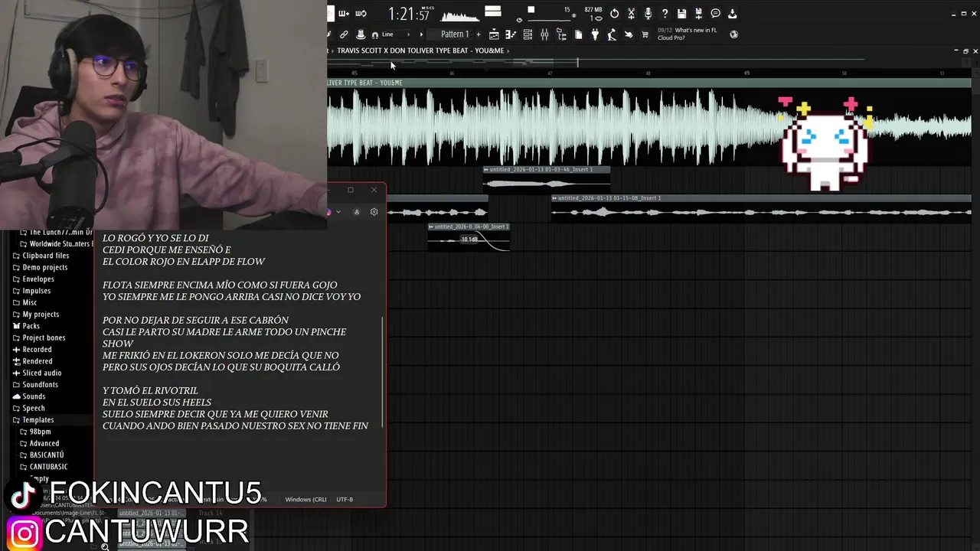This screenshot has height=551, width=980.
Task: Click the tempo tapper icon
Action: tap(612, 34)
